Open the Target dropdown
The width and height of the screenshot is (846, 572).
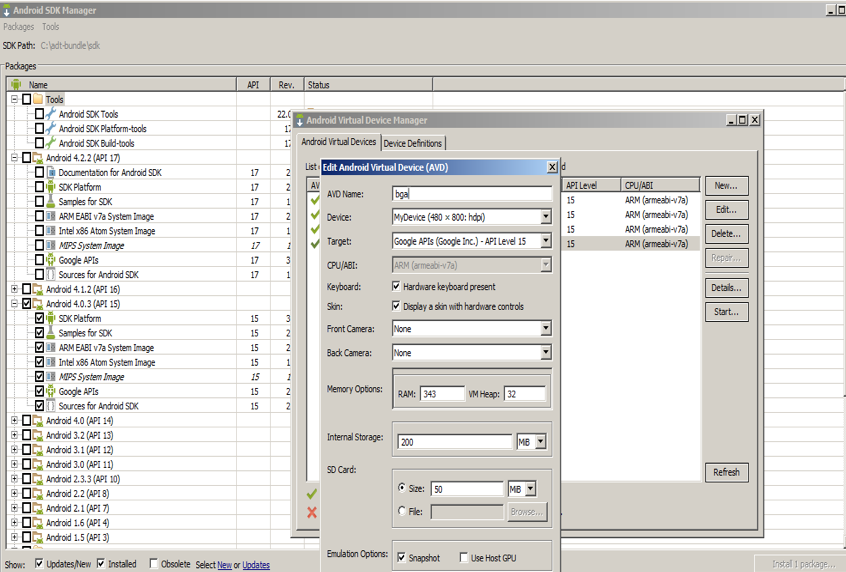545,241
